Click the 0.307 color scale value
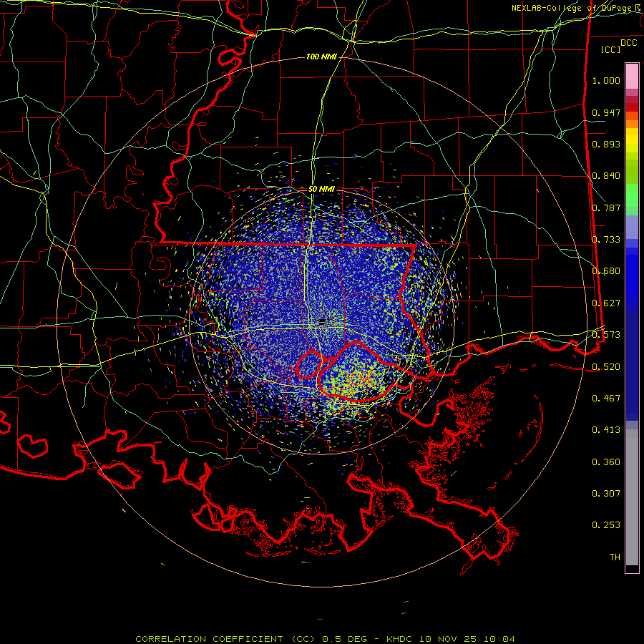This screenshot has width=644, height=644. 606,494
